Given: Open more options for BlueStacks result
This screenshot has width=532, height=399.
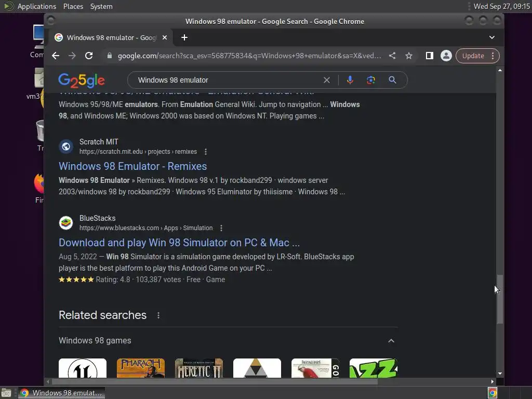Looking at the screenshot, I should tap(221, 228).
